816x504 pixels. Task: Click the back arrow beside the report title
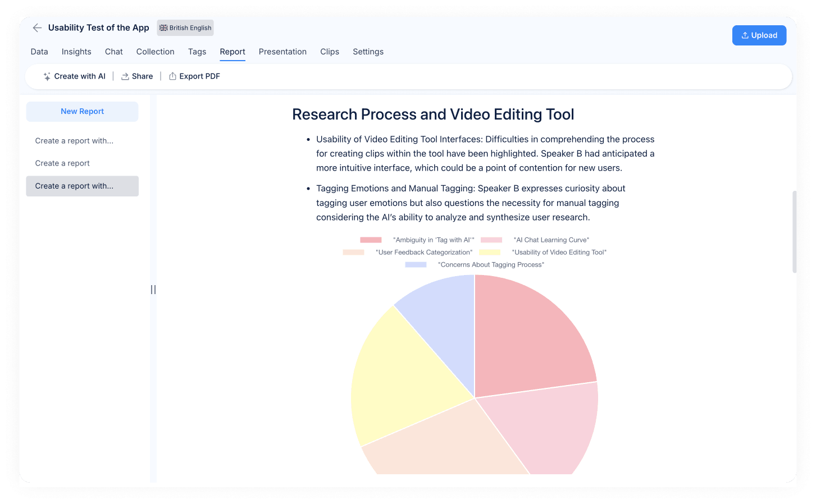click(x=37, y=28)
